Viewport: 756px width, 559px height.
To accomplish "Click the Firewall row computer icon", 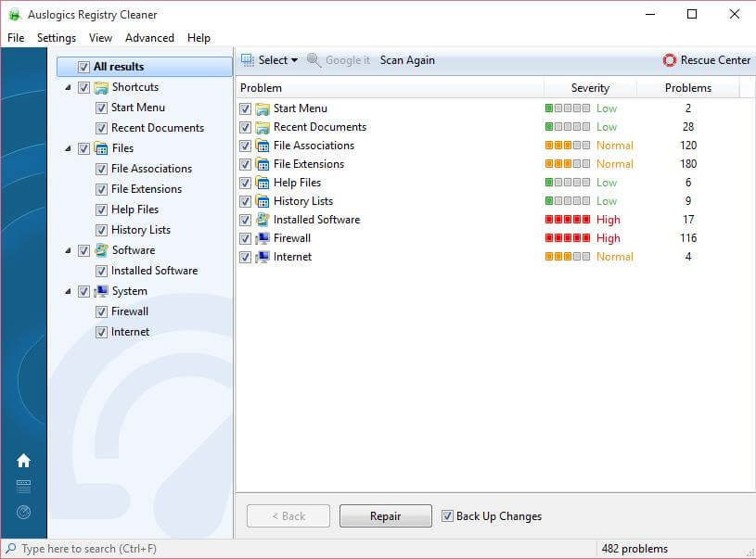I will pos(263,238).
